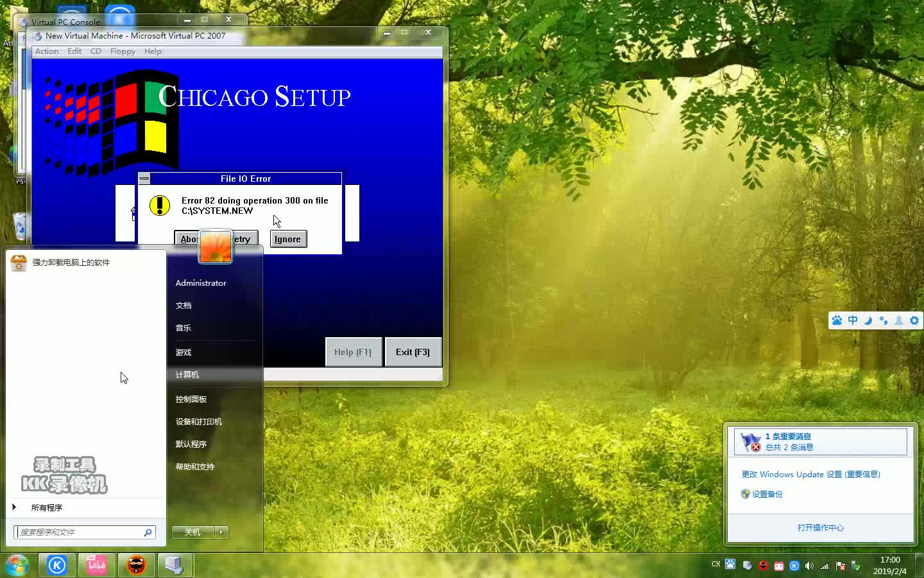Open 控制面板 from the Start menu
Viewport: 924px width, 578px height.
[191, 399]
